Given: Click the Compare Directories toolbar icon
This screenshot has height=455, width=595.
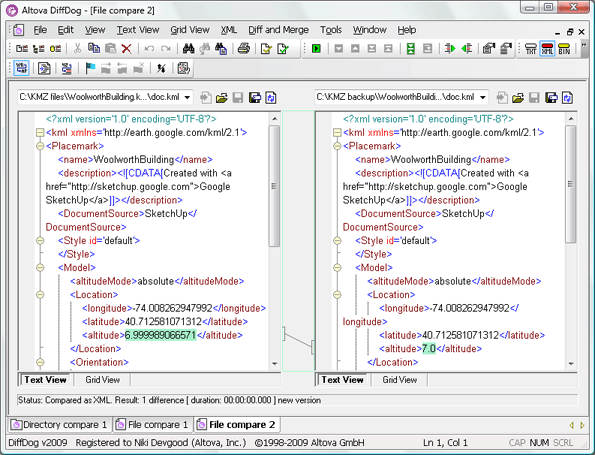Looking at the screenshot, I should click(x=38, y=49).
